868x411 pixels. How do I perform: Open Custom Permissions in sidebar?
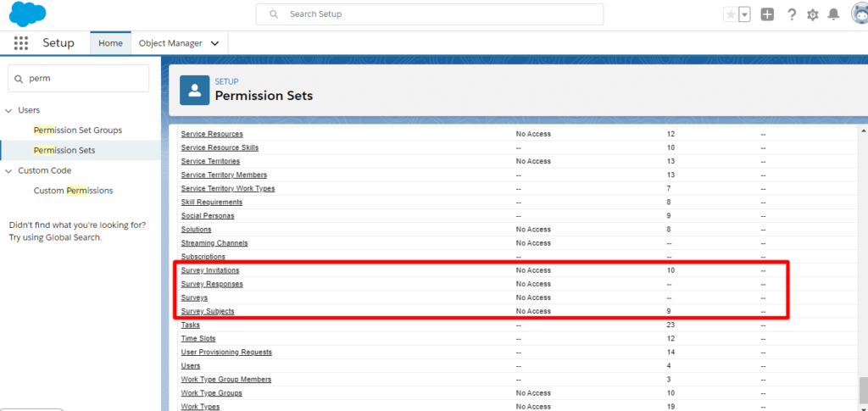(73, 191)
